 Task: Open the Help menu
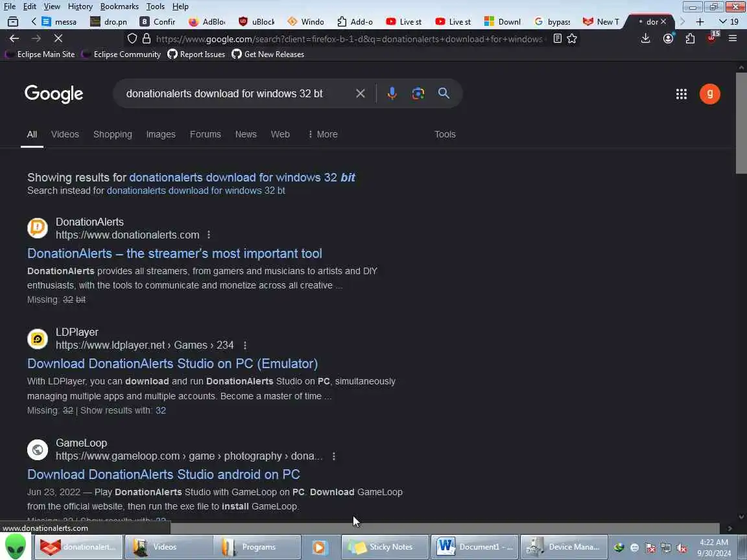180,6
